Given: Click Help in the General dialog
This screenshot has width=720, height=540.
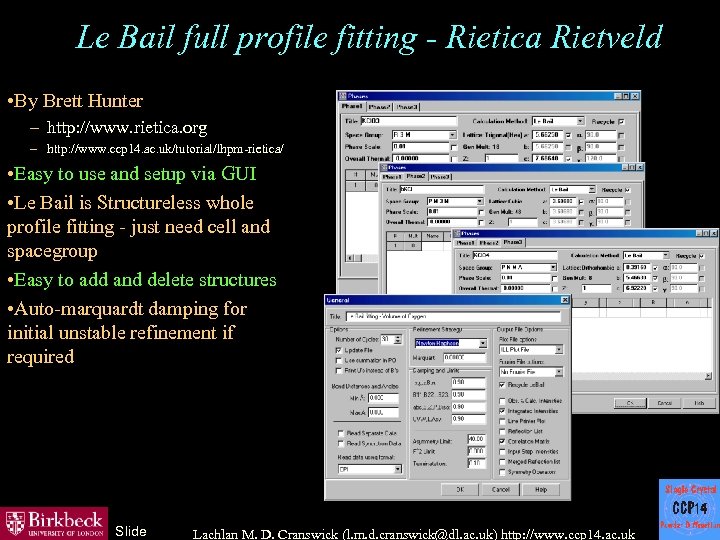Looking at the screenshot, I should 541,489.
